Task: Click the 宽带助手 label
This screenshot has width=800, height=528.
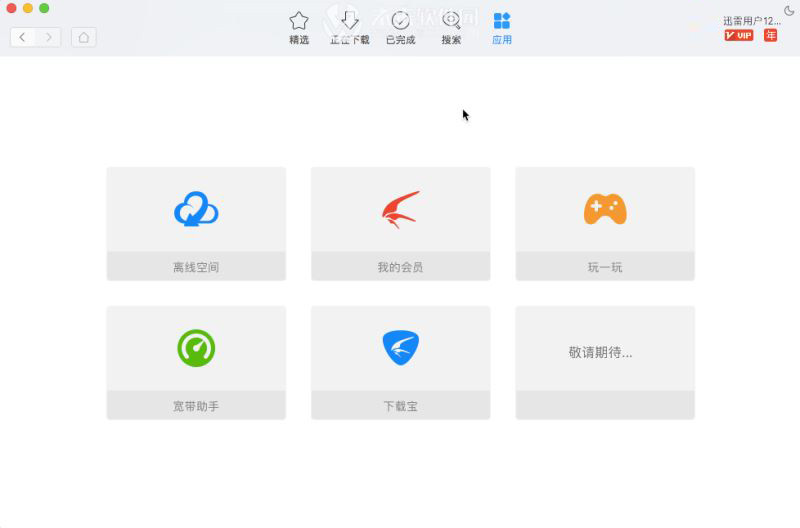Action: [x=196, y=406]
